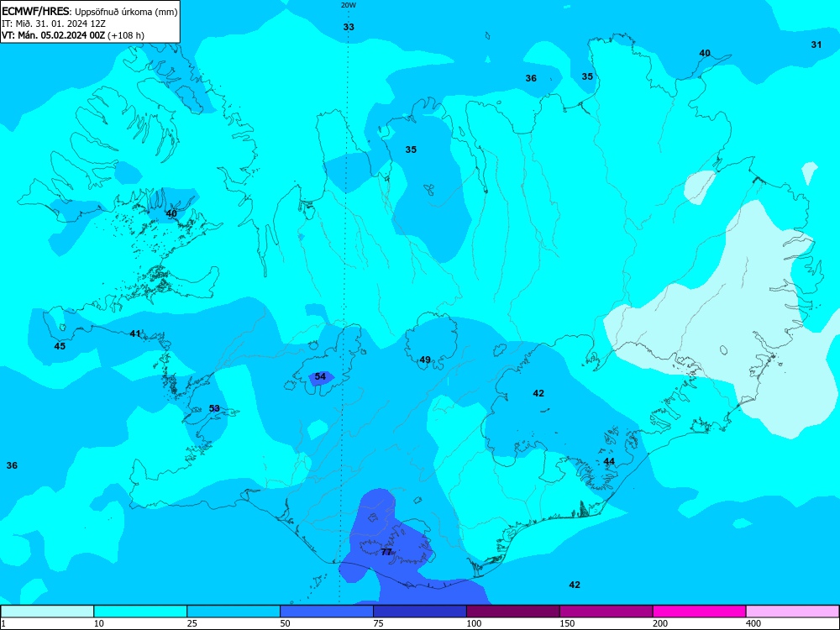Viewport: 840px width, 630px height.
Task: Click the 25–50 mm light blue legend swatch
Action: pos(234,612)
